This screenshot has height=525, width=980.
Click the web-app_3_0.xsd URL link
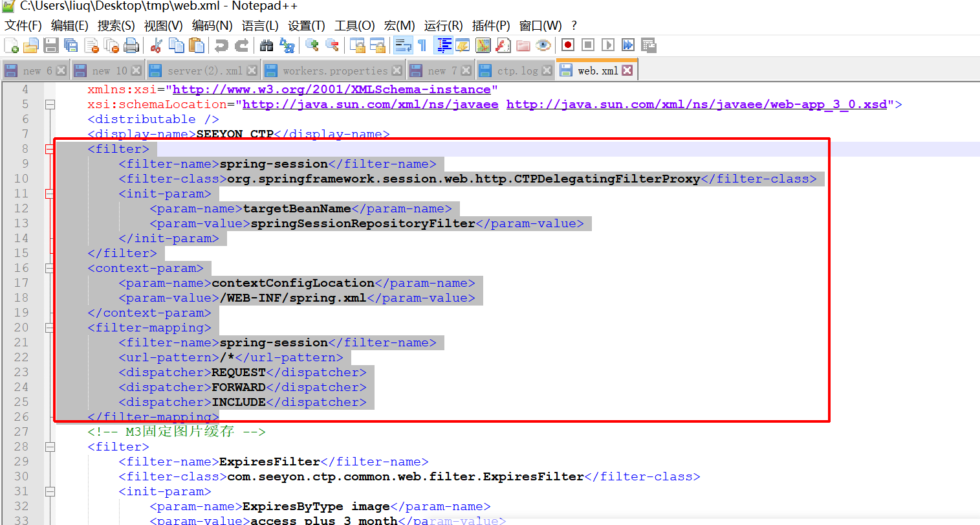tap(696, 104)
